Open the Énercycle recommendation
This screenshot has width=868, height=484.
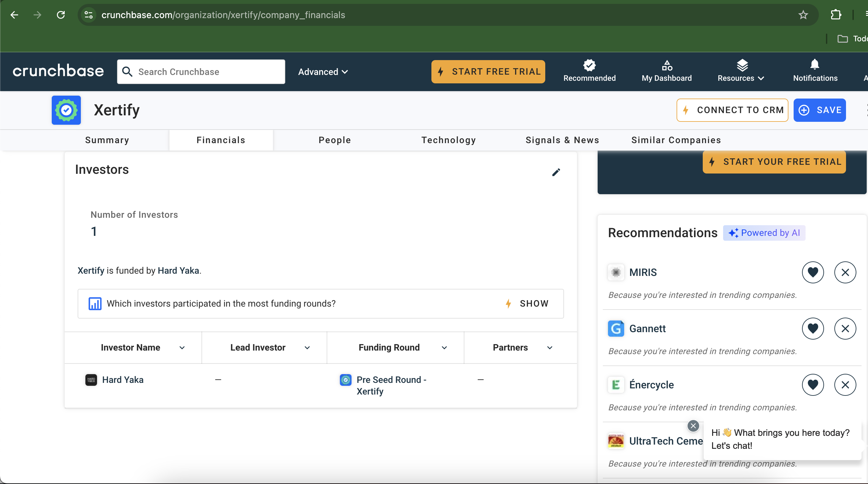tap(651, 385)
